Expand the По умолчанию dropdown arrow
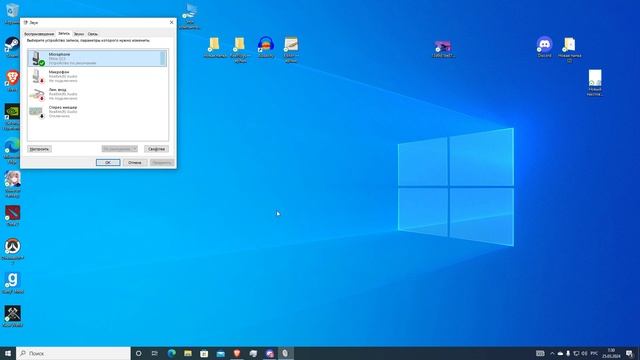Image resolution: width=640 pixels, height=360 pixels. pos(135,149)
